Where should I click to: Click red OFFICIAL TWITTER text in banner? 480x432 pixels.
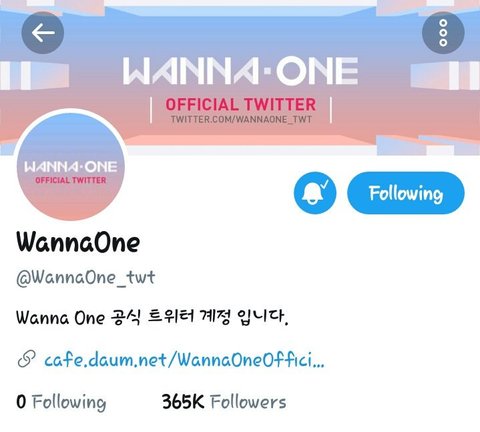point(241,104)
